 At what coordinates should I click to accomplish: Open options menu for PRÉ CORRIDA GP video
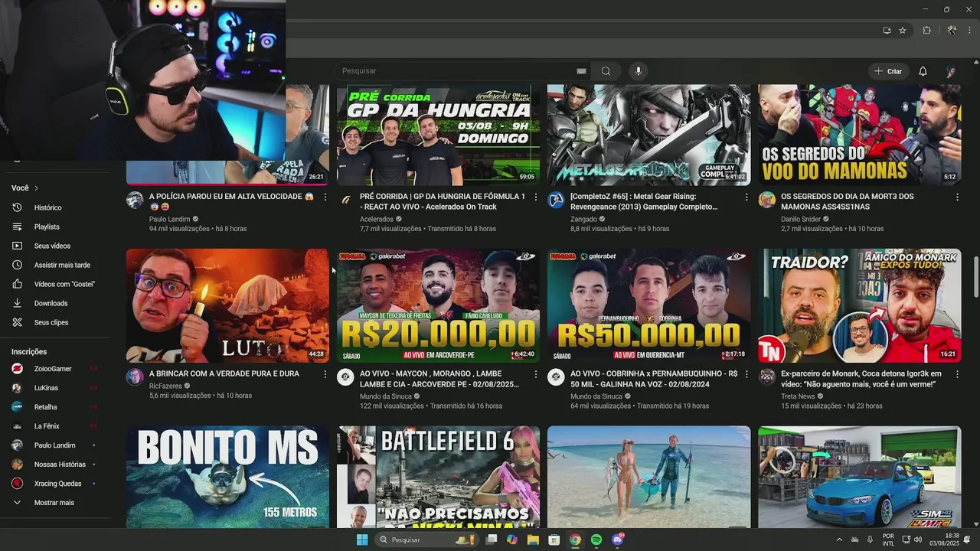536,197
